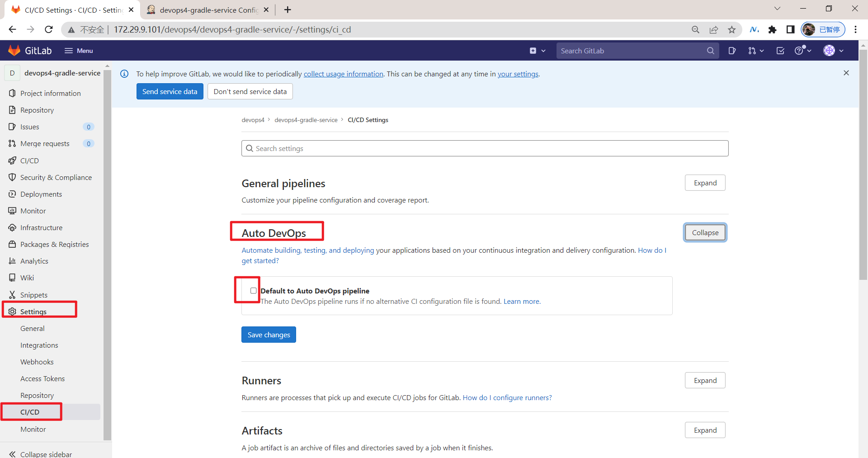Click the GitLab logo in the header

(30, 51)
